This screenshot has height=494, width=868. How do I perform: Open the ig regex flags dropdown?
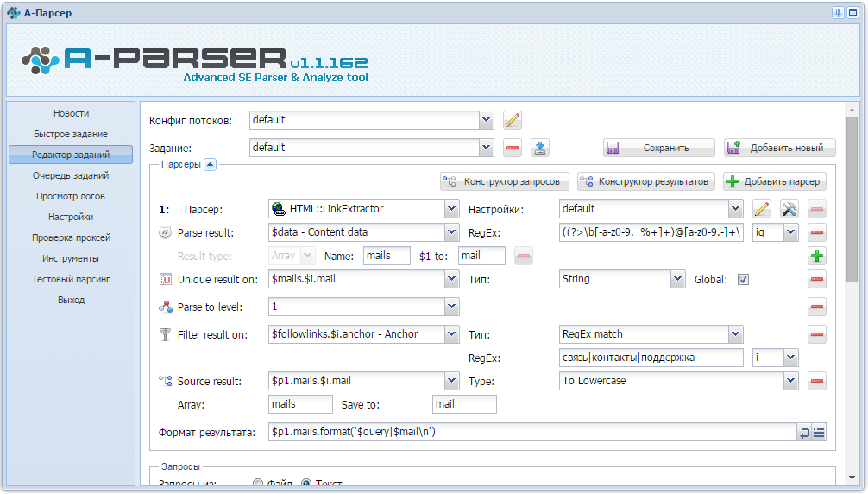[791, 232]
